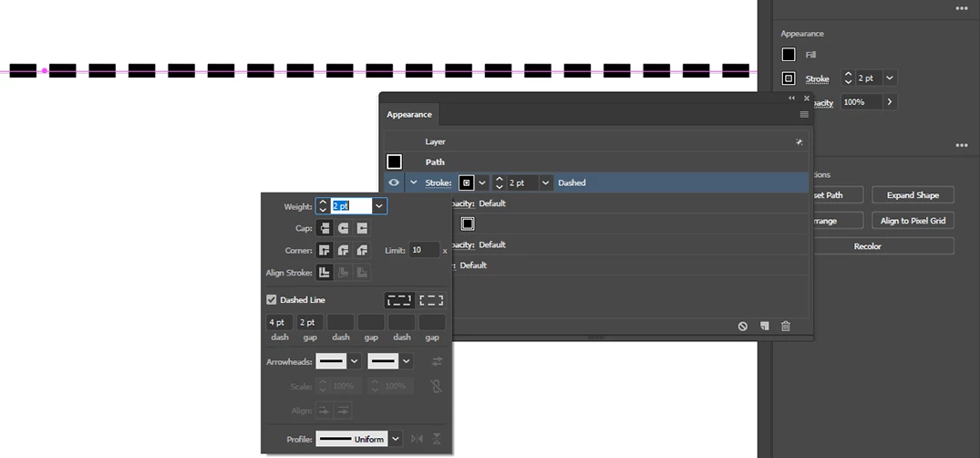The height and width of the screenshot is (458, 980).
Task: Open the Profile dropdown
Action: (396, 439)
